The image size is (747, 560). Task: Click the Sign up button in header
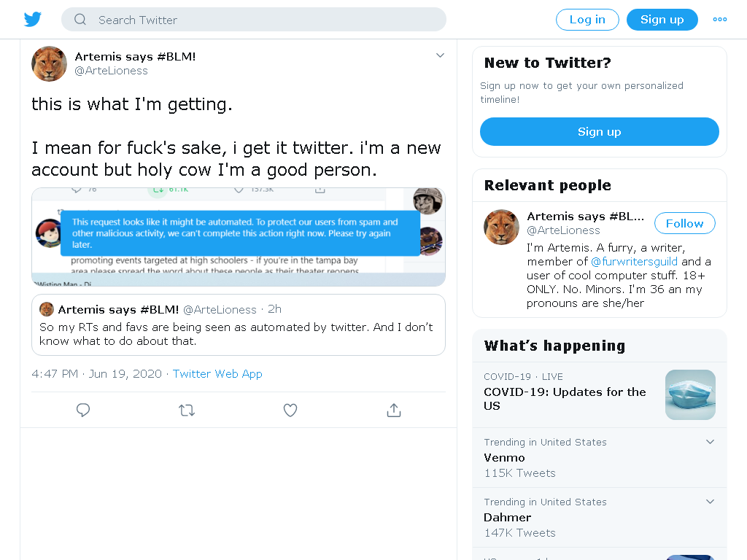point(662,20)
